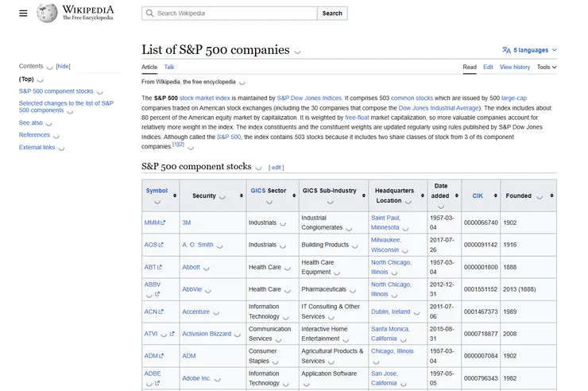Open the CIK header link
Screen dimensions: 588x391
click(478, 195)
